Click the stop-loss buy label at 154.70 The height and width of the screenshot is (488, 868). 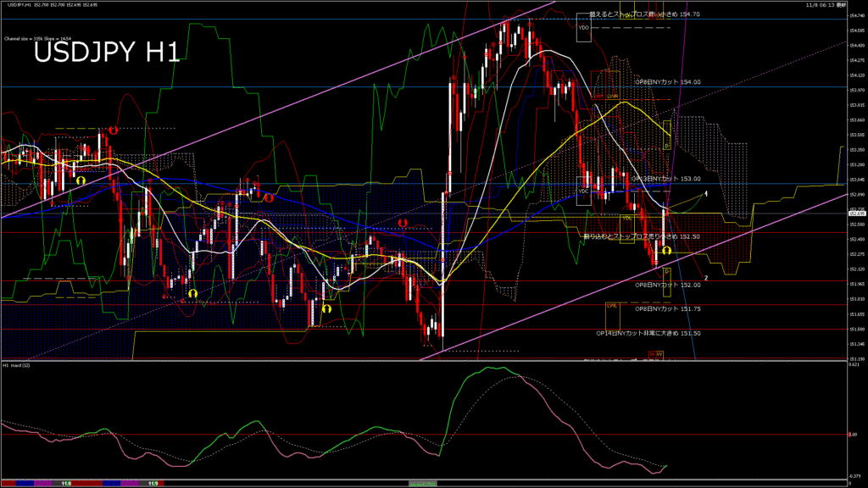click(x=644, y=14)
